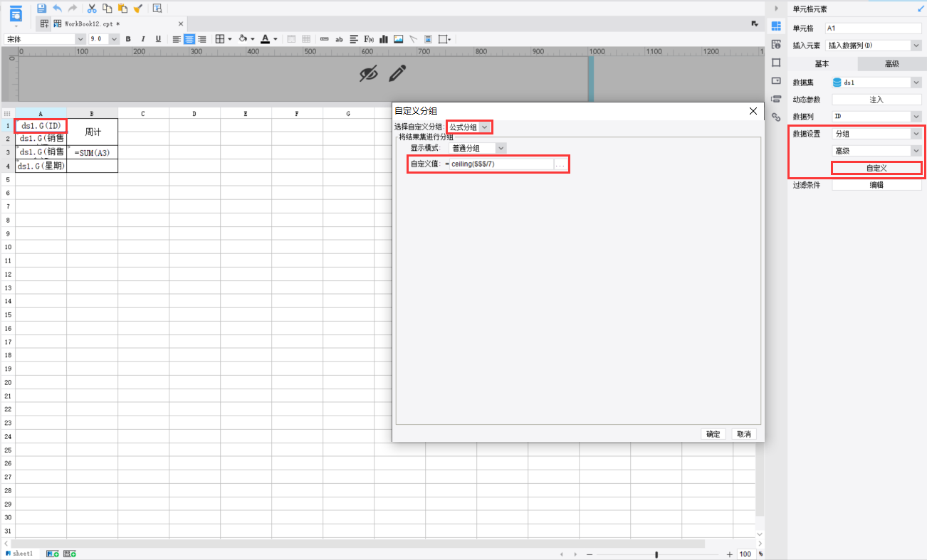Open the 显示模式 普通分组 dropdown
The image size is (927, 560).
click(478, 148)
